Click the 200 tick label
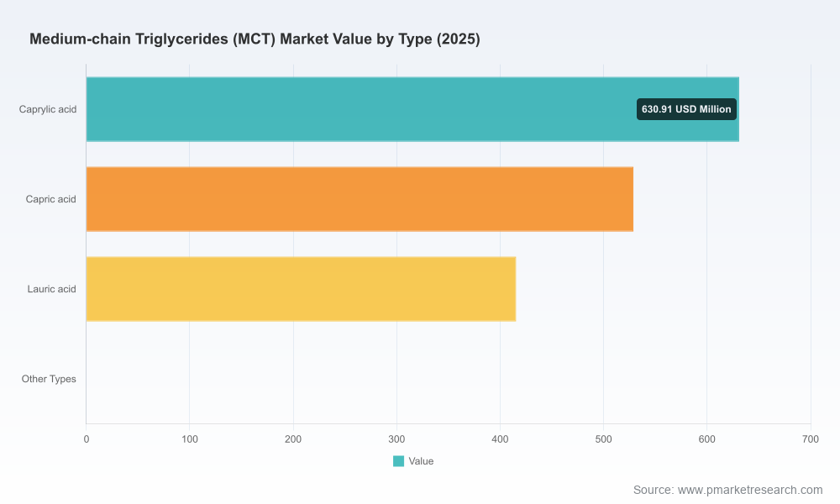 point(293,439)
